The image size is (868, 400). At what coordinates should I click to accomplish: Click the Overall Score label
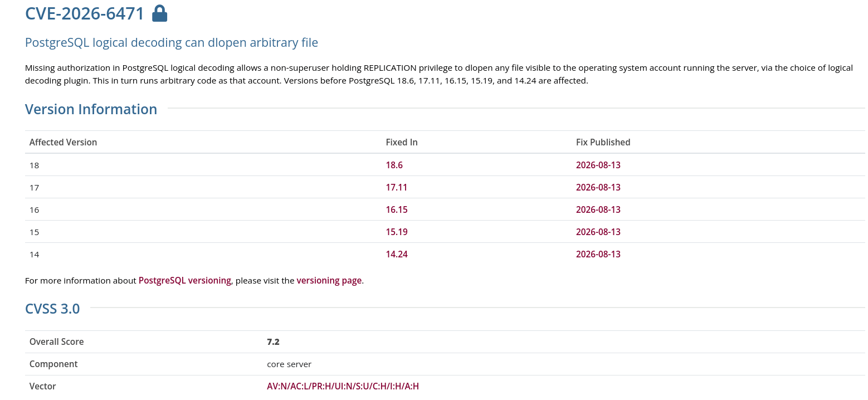pyautogui.click(x=56, y=342)
